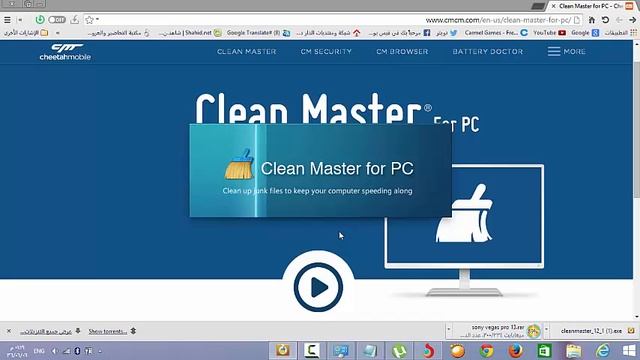Play the Clean Master video with play button
The height and width of the screenshot is (360, 640).
[x=318, y=287]
